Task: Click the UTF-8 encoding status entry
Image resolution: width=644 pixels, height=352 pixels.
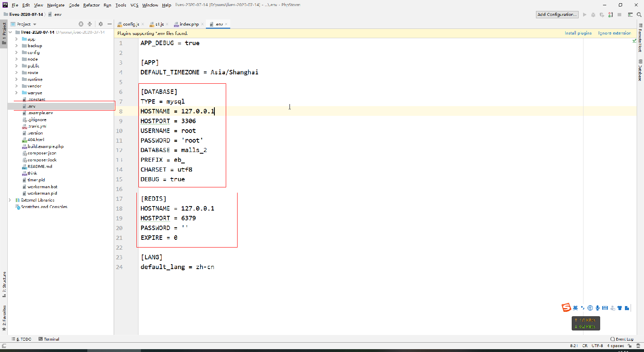Action: [597, 346]
